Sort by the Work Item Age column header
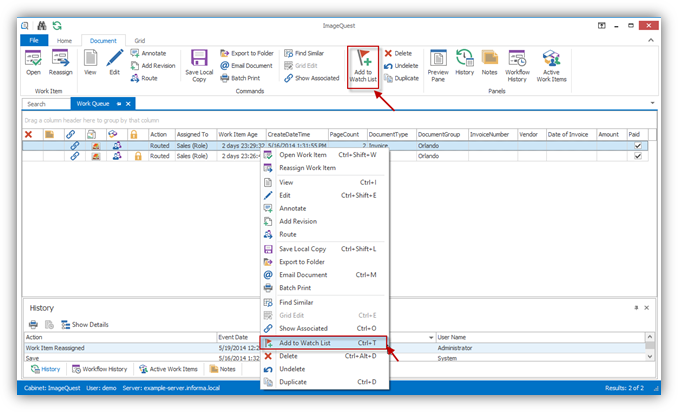Screen dimensions: 678x412 click(x=241, y=134)
